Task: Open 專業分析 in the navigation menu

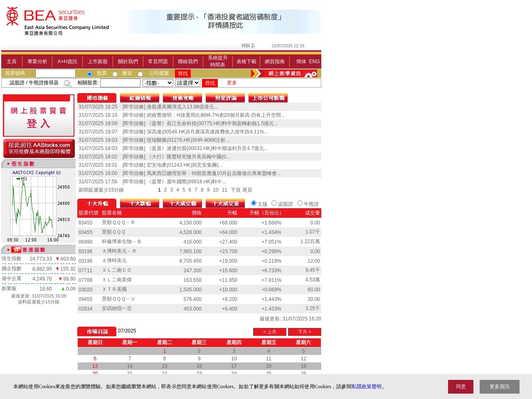Action: pos(37,62)
